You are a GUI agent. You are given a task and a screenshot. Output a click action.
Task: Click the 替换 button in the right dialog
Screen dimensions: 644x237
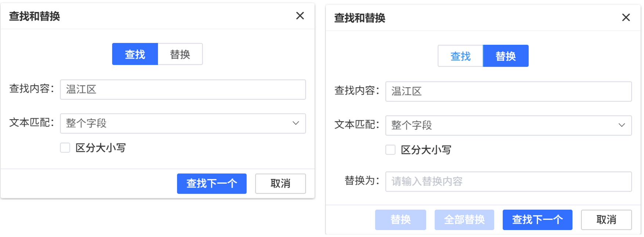(400, 219)
